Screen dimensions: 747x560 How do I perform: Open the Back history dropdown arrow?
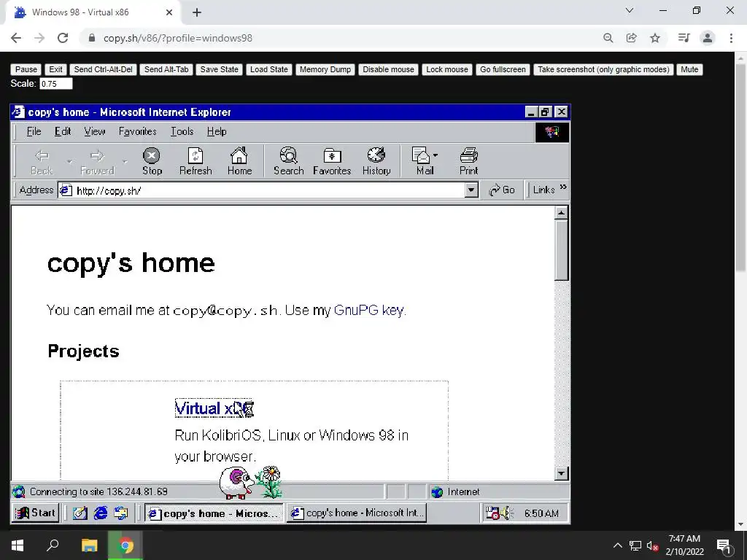[x=69, y=162]
